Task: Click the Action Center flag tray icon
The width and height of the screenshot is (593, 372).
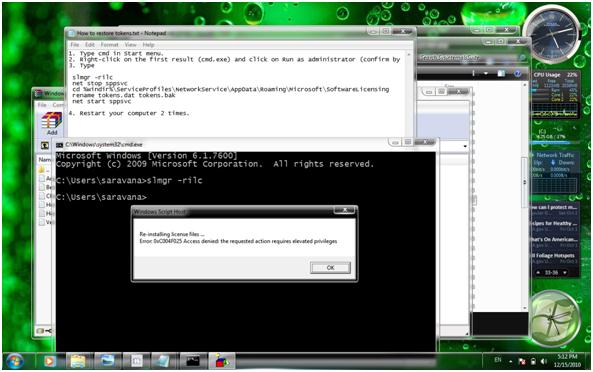Action: pyautogui.click(x=522, y=362)
